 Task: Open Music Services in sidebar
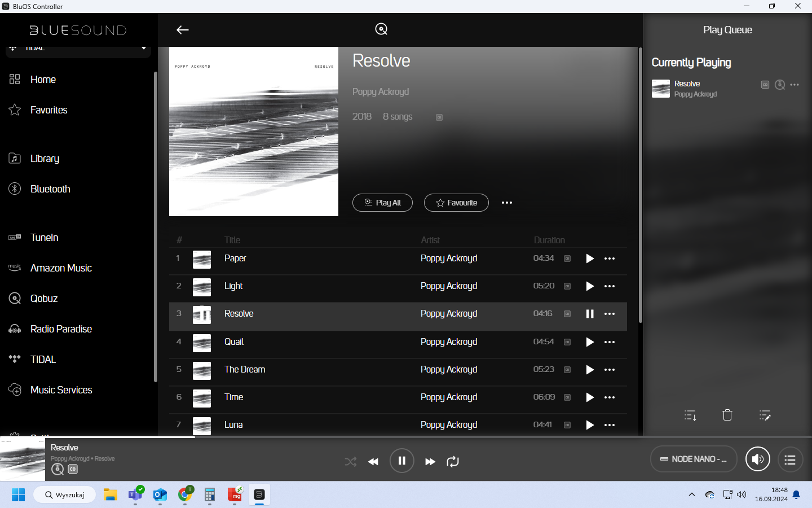[61, 390]
